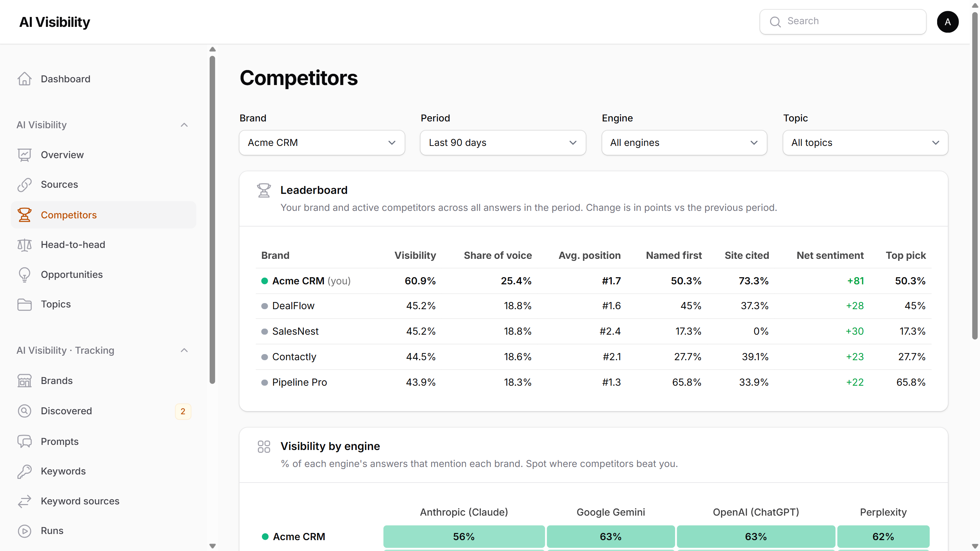
Task: Click the Brands storefront icon
Action: (x=24, y=381)
